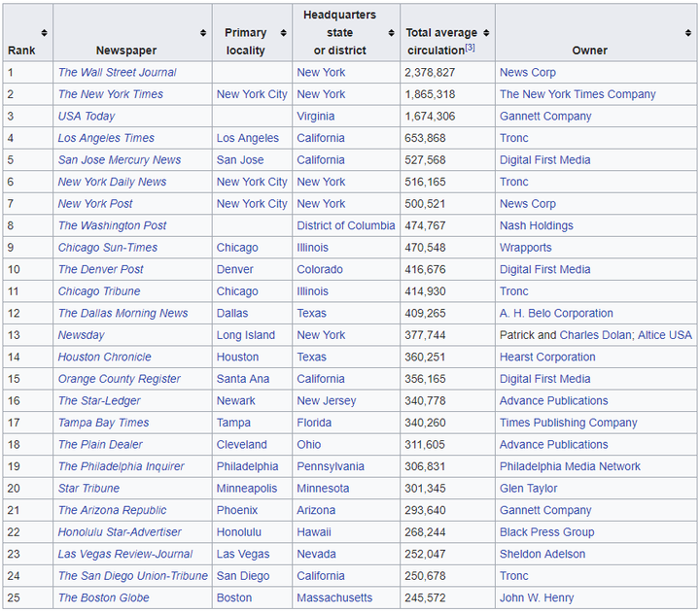
Task: Follow the Hearst Corporation link
Action: (547, 357)
